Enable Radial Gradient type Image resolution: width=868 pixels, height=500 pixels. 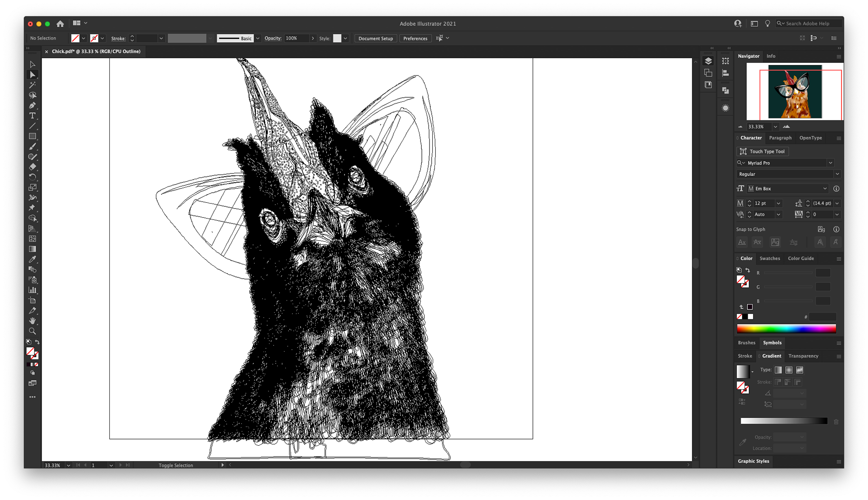[789, 370]
